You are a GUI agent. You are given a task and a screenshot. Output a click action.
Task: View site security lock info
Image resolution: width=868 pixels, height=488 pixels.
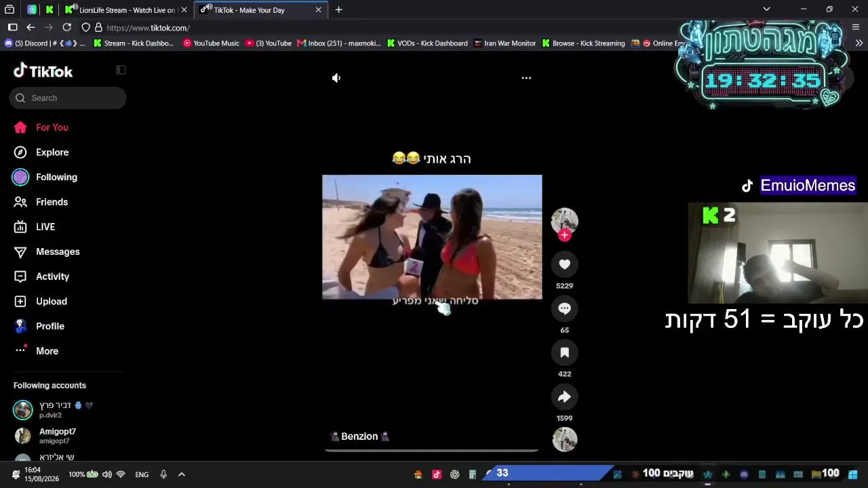(98, 28)
